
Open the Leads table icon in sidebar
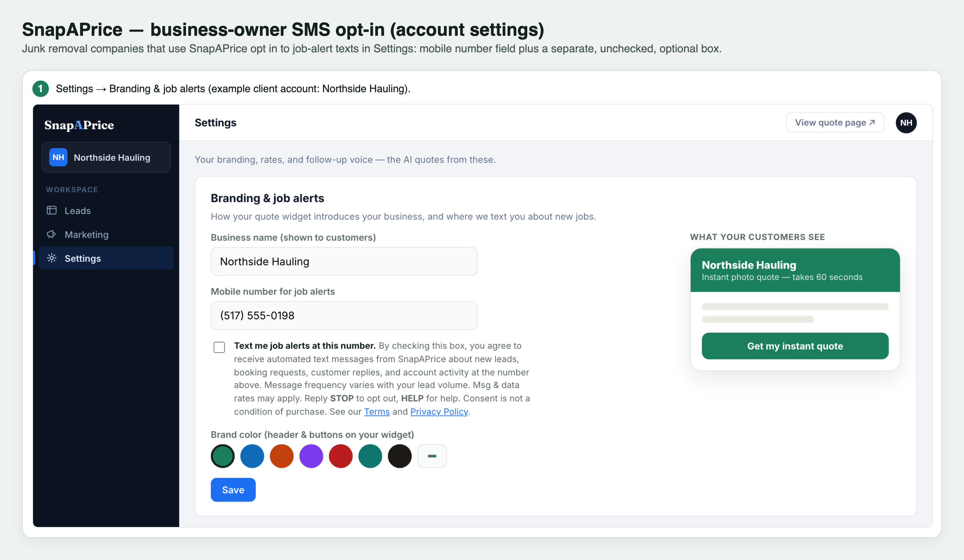52,211
